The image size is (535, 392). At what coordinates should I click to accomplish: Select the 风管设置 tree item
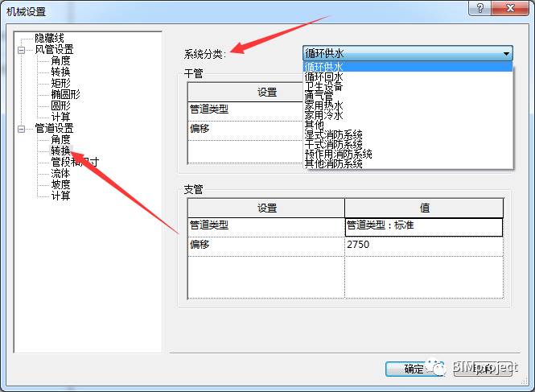(x=54, y=50)
